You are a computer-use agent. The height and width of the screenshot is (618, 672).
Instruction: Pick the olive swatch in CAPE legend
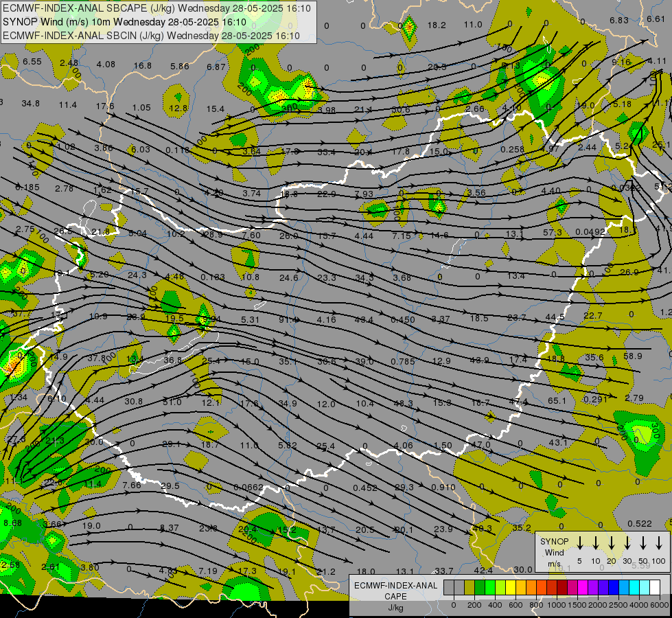click(x=470, y=588)
